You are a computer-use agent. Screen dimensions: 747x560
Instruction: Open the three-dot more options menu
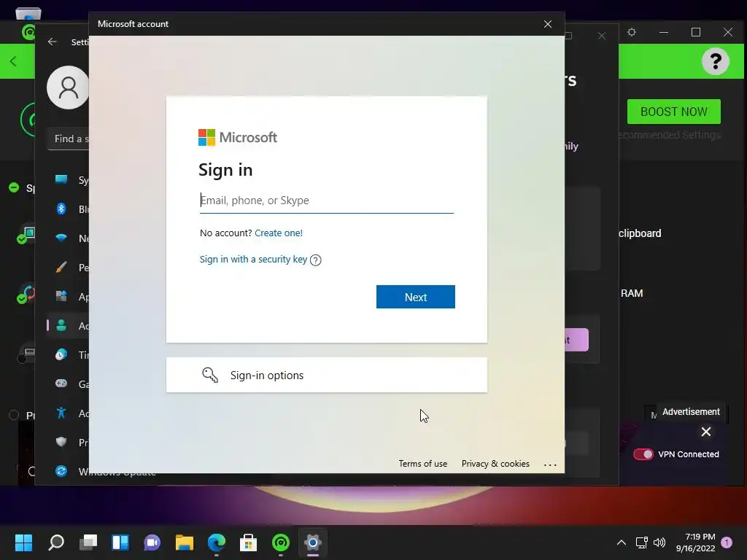coord(550,464)
